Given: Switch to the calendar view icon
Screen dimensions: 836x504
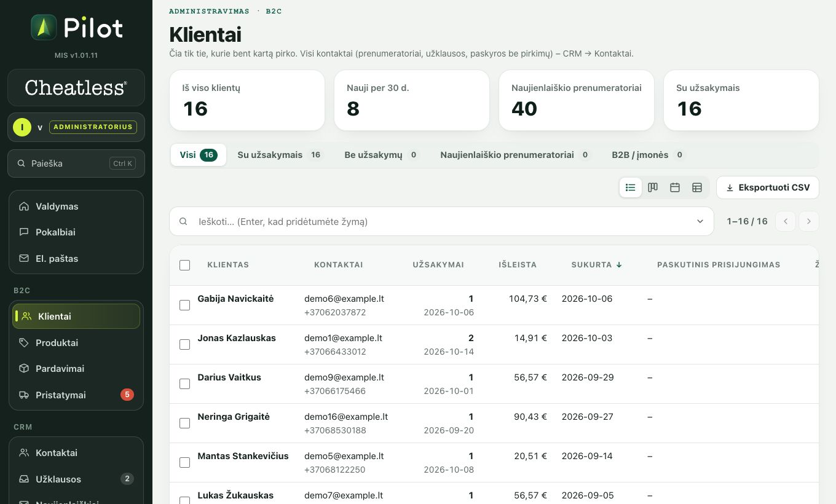Looking at the screenshot, I should pos(675,187).
